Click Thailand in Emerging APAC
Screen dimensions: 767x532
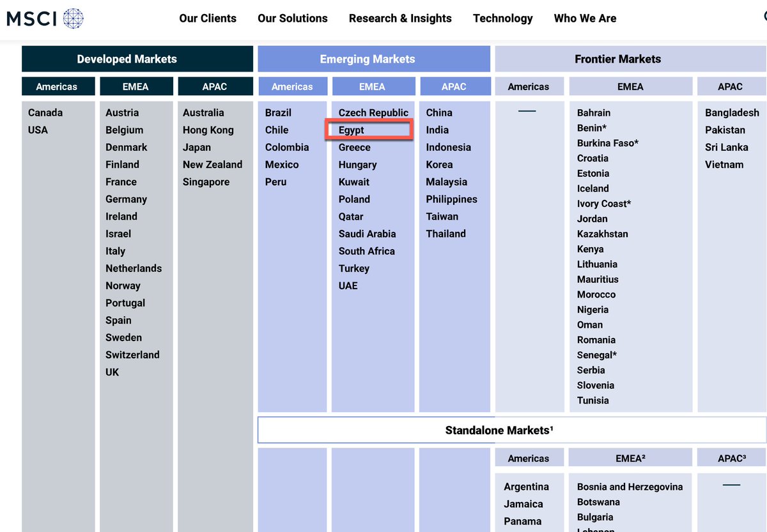[x=446, y=234]
